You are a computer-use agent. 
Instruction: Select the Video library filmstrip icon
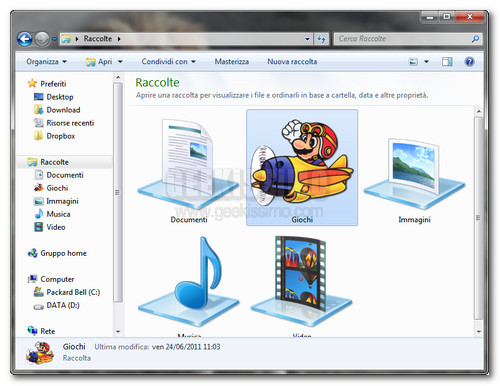point(302,281)
